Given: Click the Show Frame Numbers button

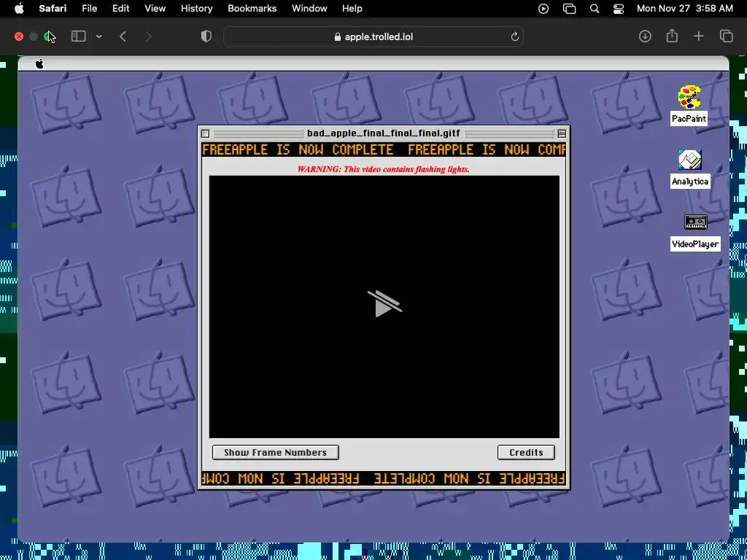Looking at the screenshot, I should (275, 452).
